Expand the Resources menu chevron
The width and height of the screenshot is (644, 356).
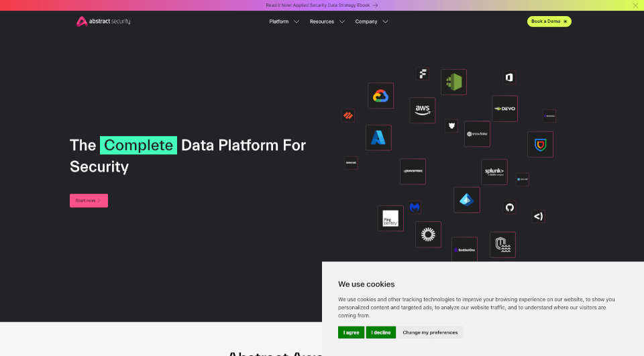click(341, 21)
